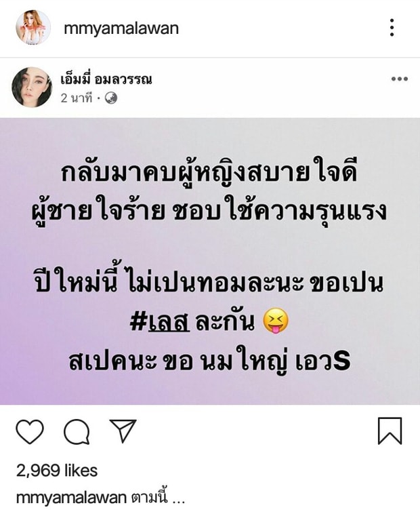Open mmyamalawan username in the caption
Viewport: 420px width, 516px height.
tap(71, 498)
